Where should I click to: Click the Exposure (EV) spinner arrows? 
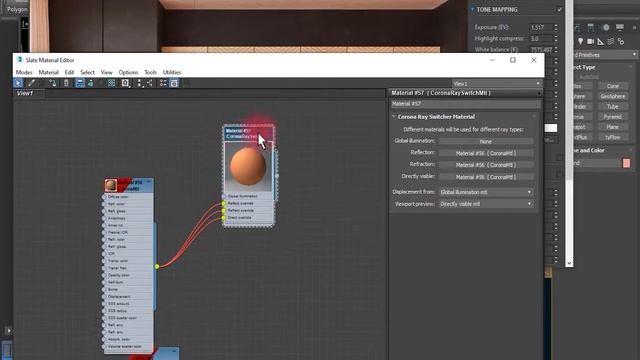[556, 27]
